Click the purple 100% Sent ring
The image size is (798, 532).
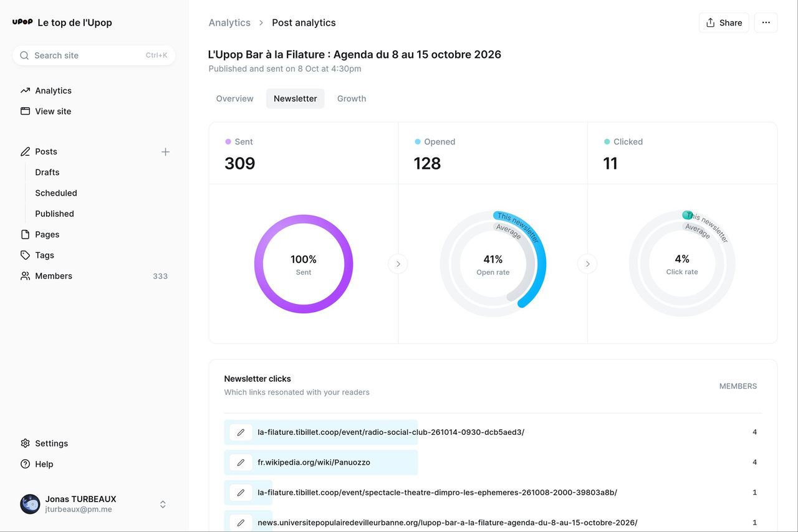[304, 264]
